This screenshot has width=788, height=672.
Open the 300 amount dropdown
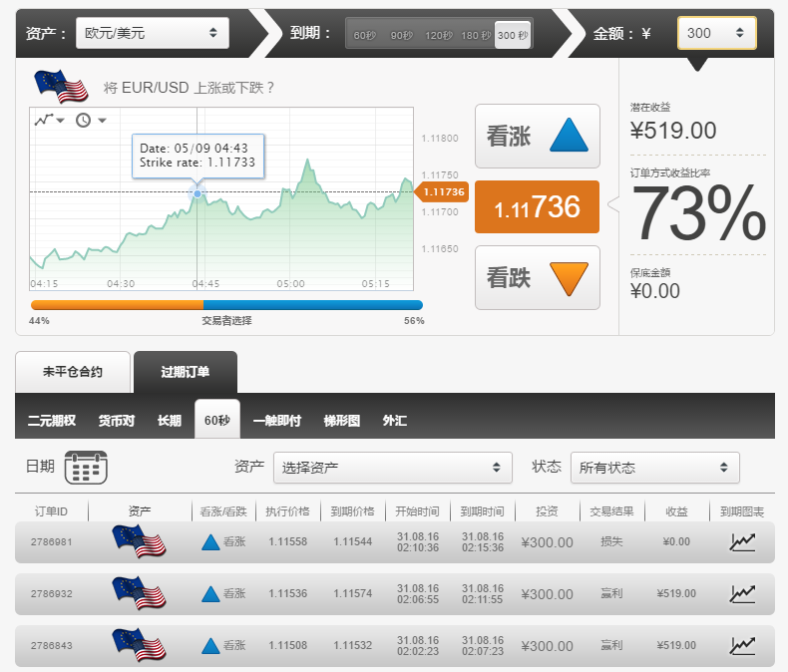coord(716,33)
